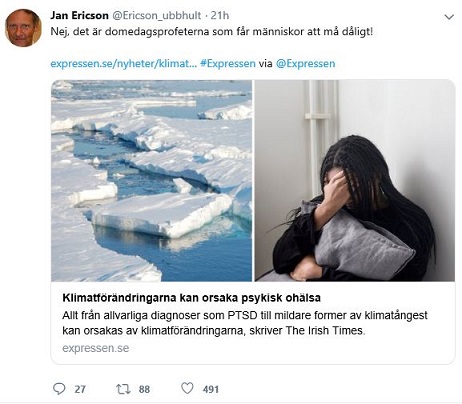This screenshot has width=462, height=404.
Task: View the 491 likes count
Action: point(211,389)
